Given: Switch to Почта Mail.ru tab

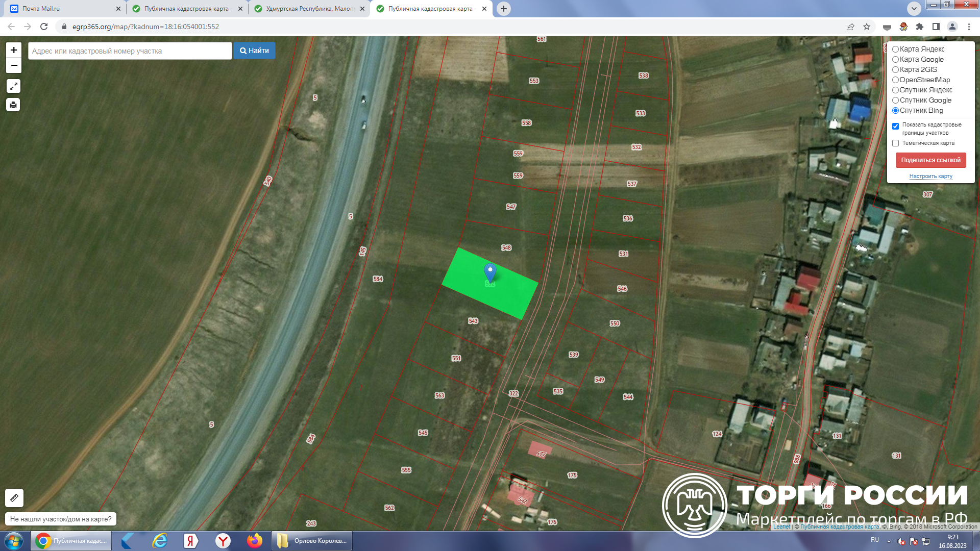Looking at the screenshot, I should click(x=61, y=9).
